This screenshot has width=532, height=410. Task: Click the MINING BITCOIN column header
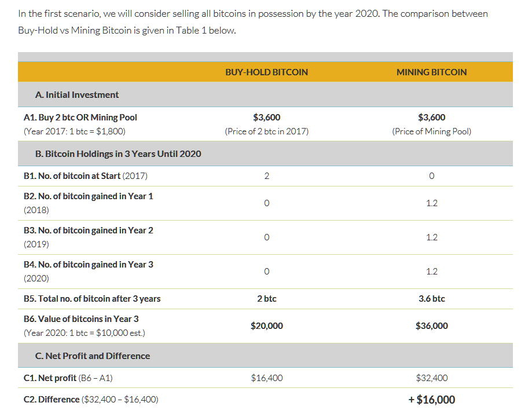[432, 72]
